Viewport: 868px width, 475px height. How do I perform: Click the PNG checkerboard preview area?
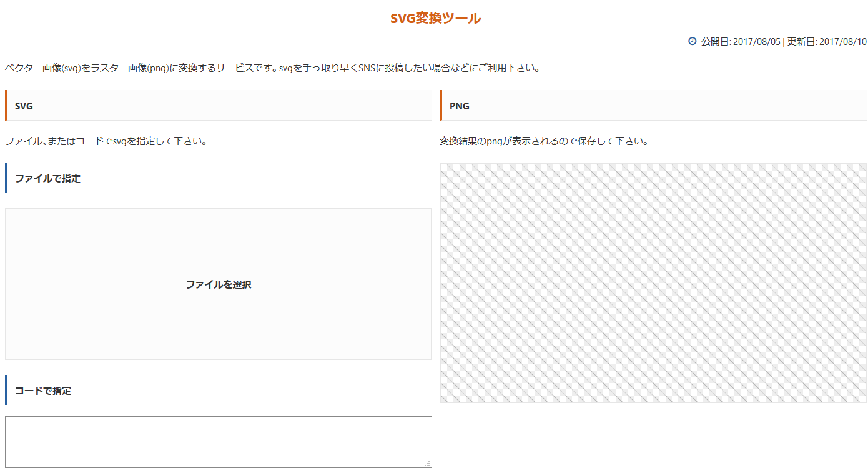(x=653, y=283)
